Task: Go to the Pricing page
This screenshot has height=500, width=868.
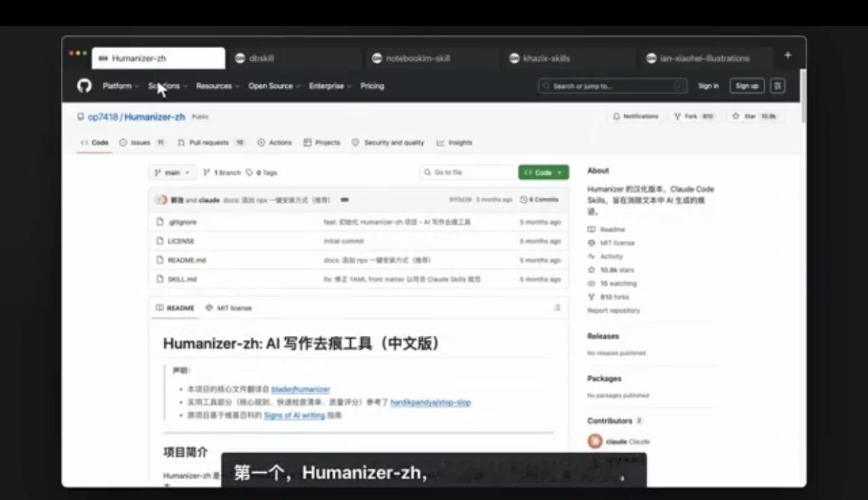Action: click(372, 86)
